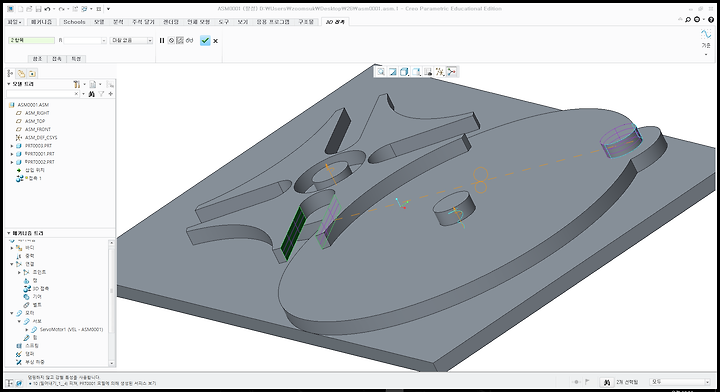Toggle the attached-preview icon beside glasses
The width and height of the screenshot is (720, 392).
pos(180,40)
